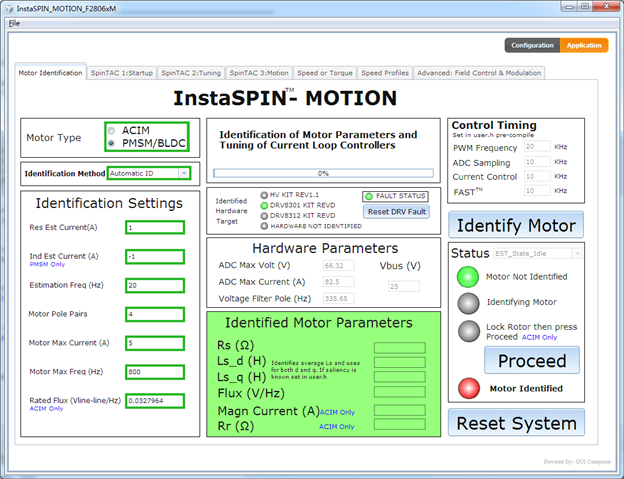Open the Identification Method dropdown
This screenshot has height=479, width=624.
148,173
